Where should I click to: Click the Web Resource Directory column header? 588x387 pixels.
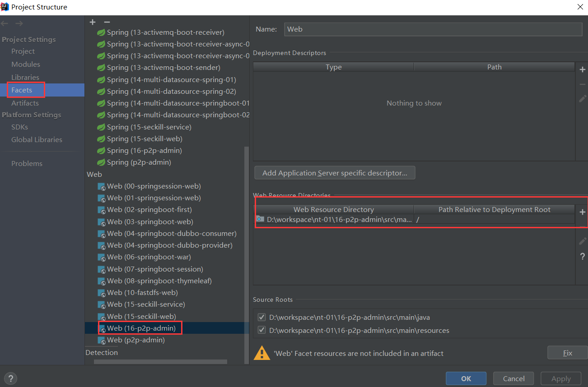click(334, 209)
